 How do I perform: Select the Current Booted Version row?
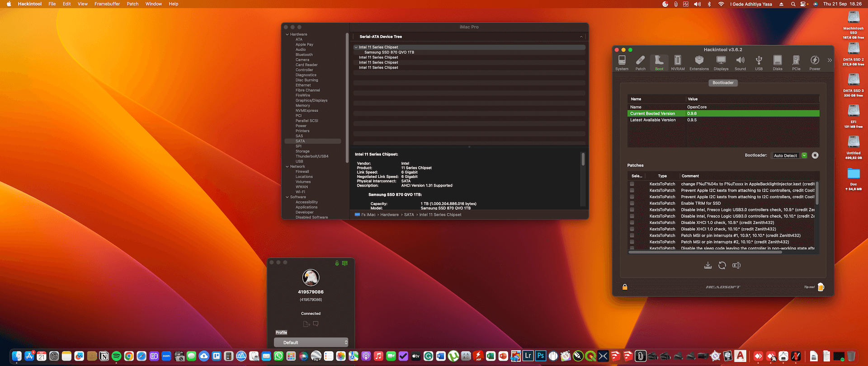[x=723, y=113]
